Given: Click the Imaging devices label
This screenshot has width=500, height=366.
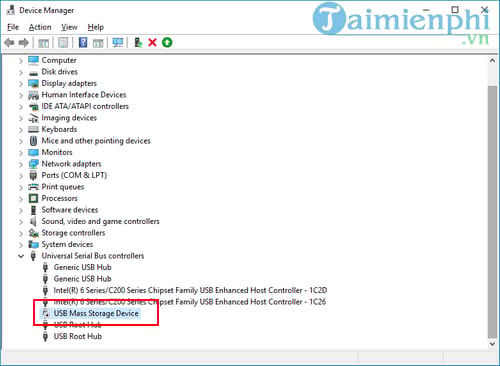Looking at the screenshot, I should (x=69, y=118).
